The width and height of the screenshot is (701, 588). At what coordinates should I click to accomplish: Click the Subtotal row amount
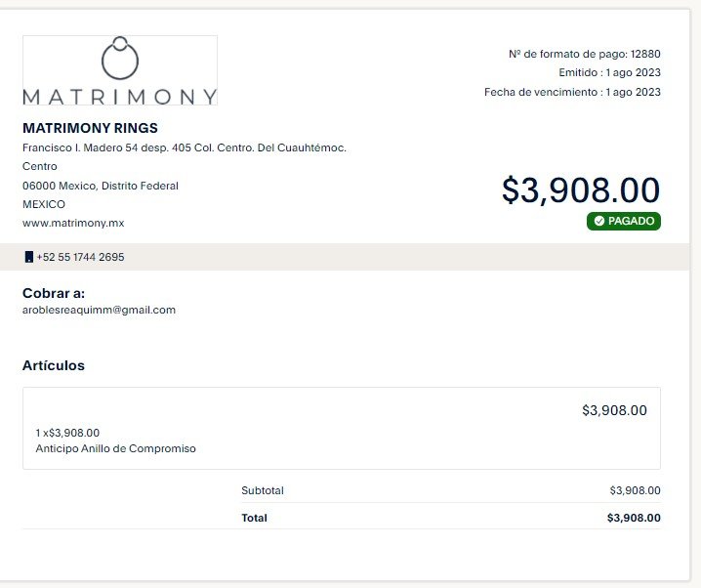point(635,490)
